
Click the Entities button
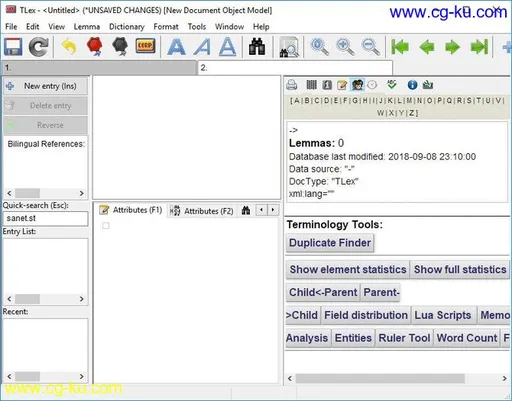pyautogui.click(x=353, y=338)
